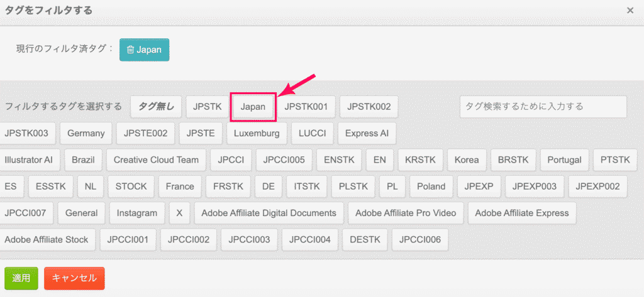Click the X tag button
The image size is (644, 297).
[x=179, y=213]
